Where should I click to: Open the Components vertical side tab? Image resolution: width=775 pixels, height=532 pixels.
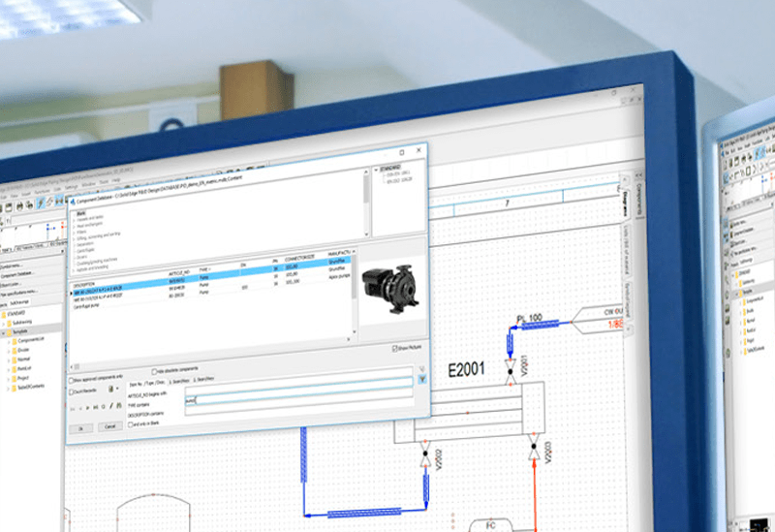[638, 198]
